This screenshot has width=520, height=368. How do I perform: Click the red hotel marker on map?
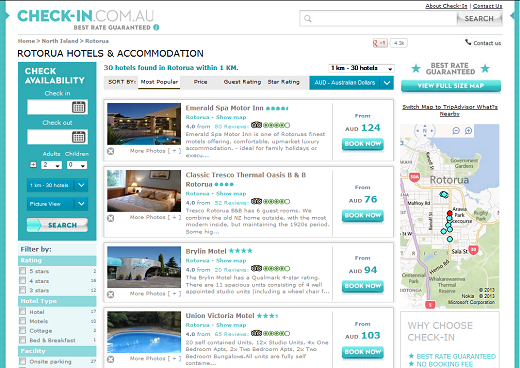click(450, 213)
